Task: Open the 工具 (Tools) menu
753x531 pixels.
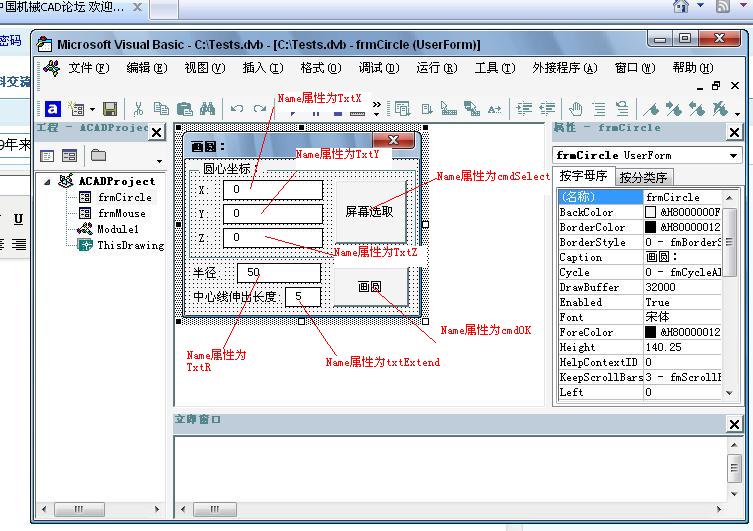Action: tap(494, 68)
